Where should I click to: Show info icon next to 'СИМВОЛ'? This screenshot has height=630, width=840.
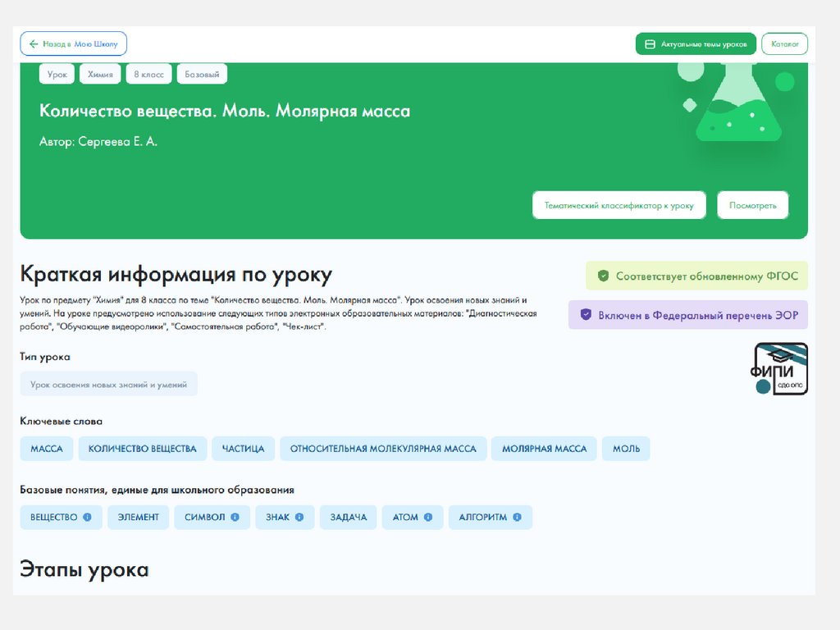point(235,517)
